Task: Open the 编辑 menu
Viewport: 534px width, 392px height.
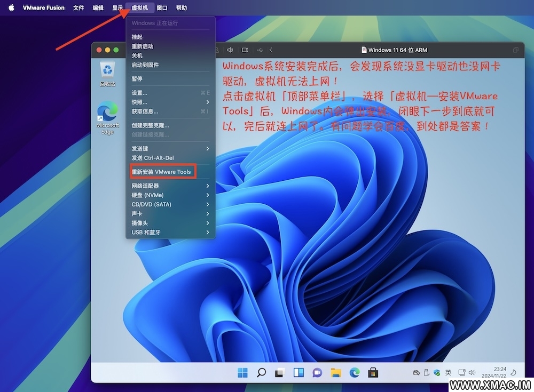Action: pyautogui.click(x=98, y=7)
